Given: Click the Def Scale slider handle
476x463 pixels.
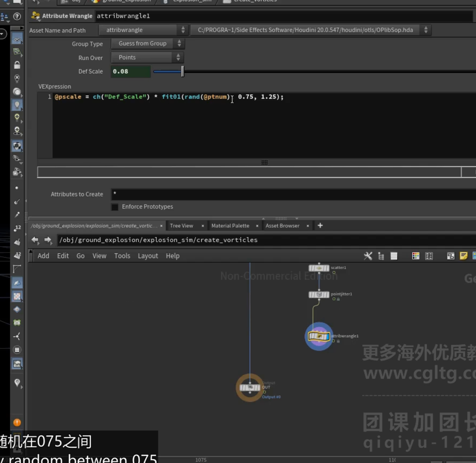Looking at the screenshot, I should click(x=183, y=71).
